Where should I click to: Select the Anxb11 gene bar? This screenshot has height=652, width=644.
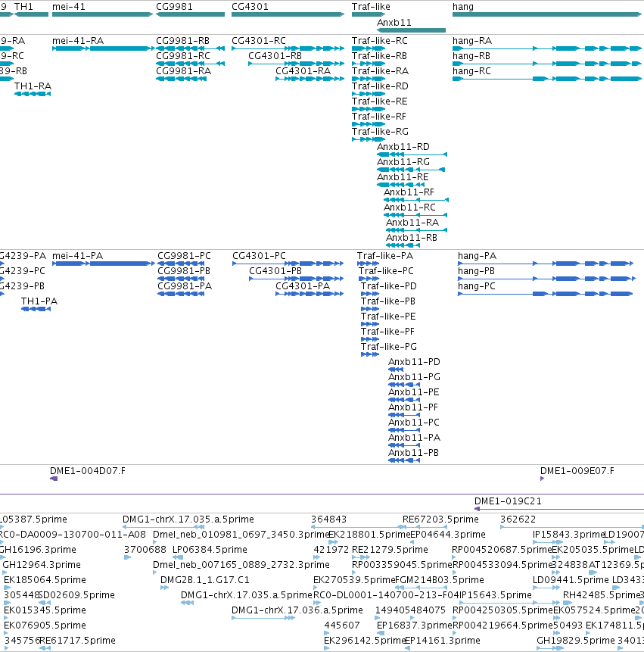[x=412, y=30]
